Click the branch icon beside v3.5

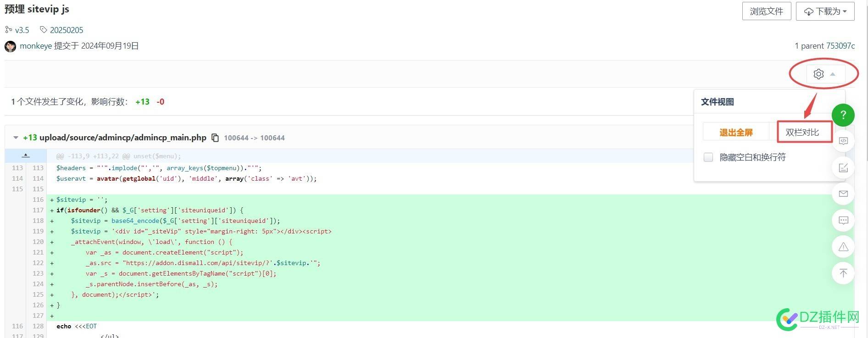click(8, 30)
